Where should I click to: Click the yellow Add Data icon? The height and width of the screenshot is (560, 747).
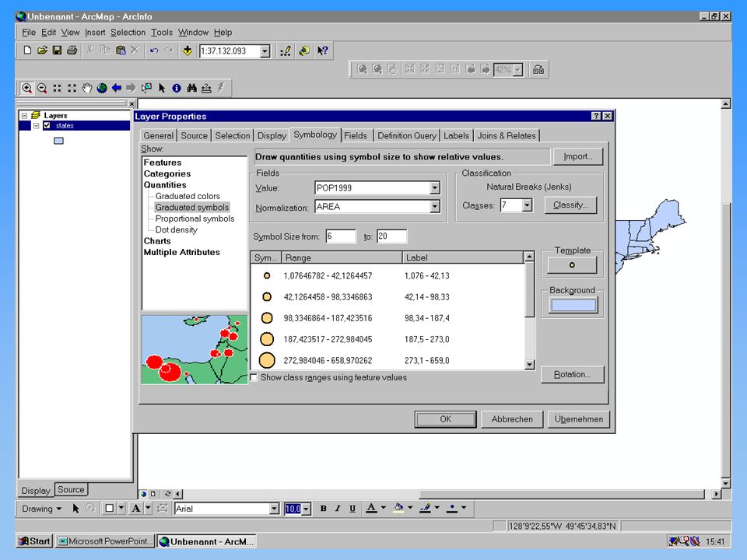coord(188,50)
